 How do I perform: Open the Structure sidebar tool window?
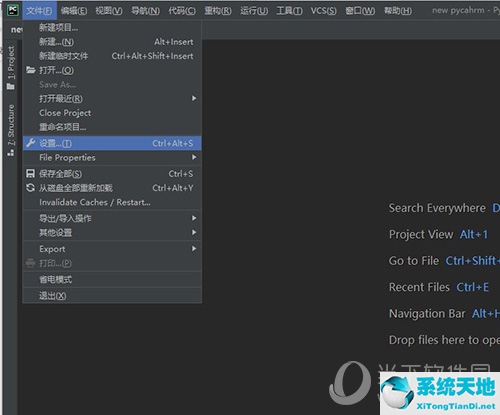(x=11, y=130)
